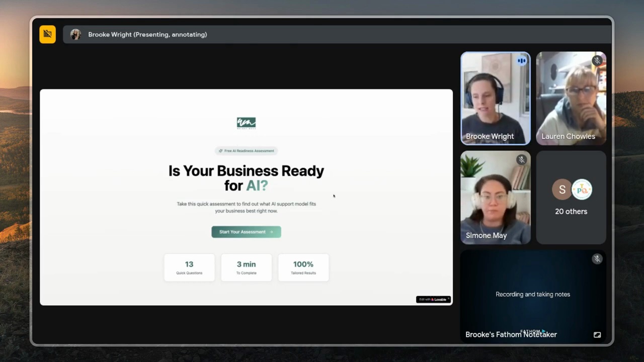Click the 'Brooke Wright' name label

pyautogui.click(x=490, y=136)
